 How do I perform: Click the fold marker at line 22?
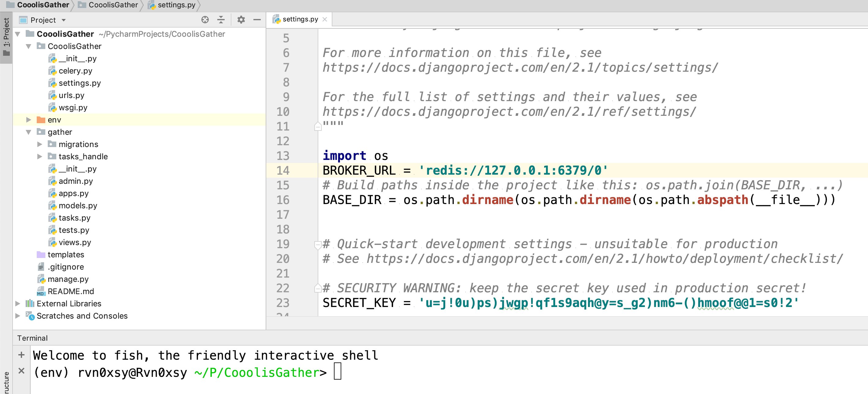point(318,288)
